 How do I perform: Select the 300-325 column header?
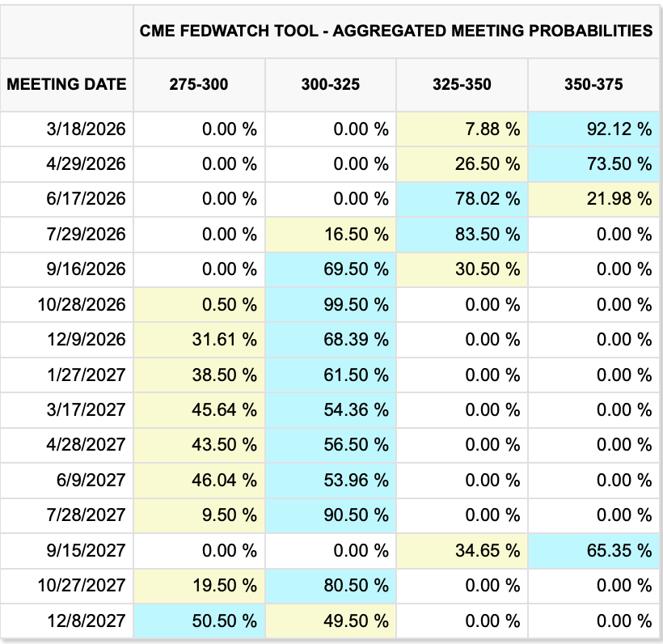coord(331,84)
